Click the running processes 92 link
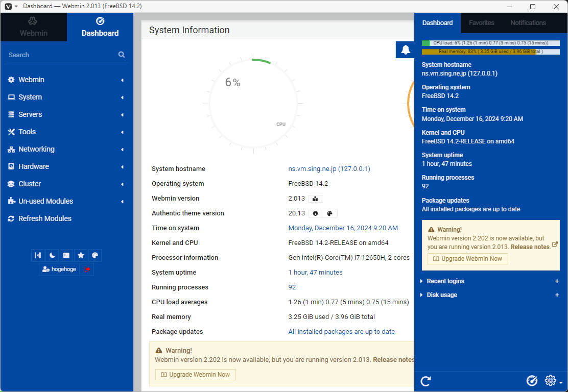The image size is (568, 392). (x=292, y=287)
